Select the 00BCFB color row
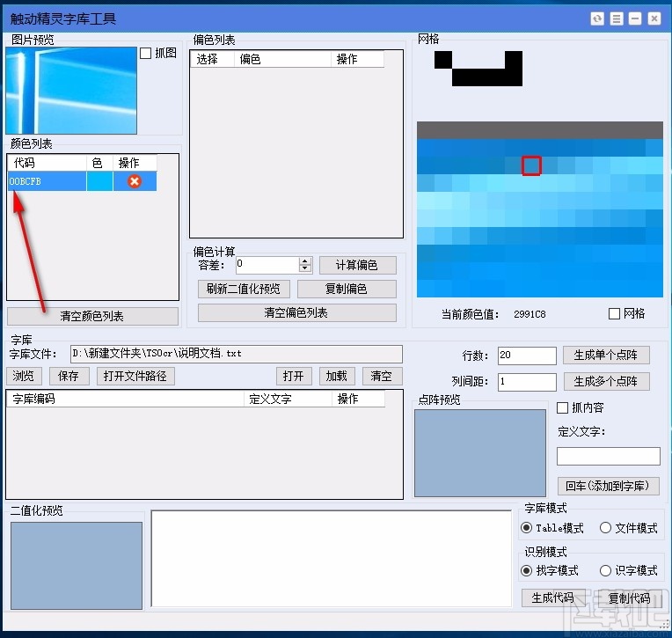 coord(82,181)
